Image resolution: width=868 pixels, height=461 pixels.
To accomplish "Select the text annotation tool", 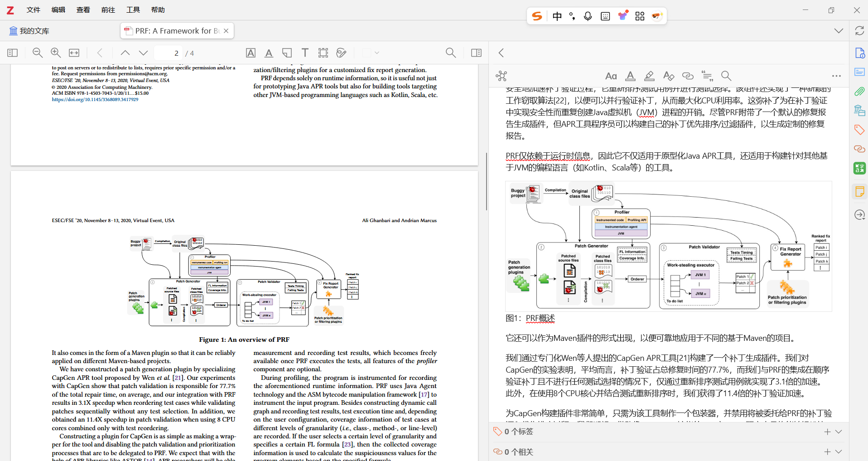I will click(x=305, y=53).
